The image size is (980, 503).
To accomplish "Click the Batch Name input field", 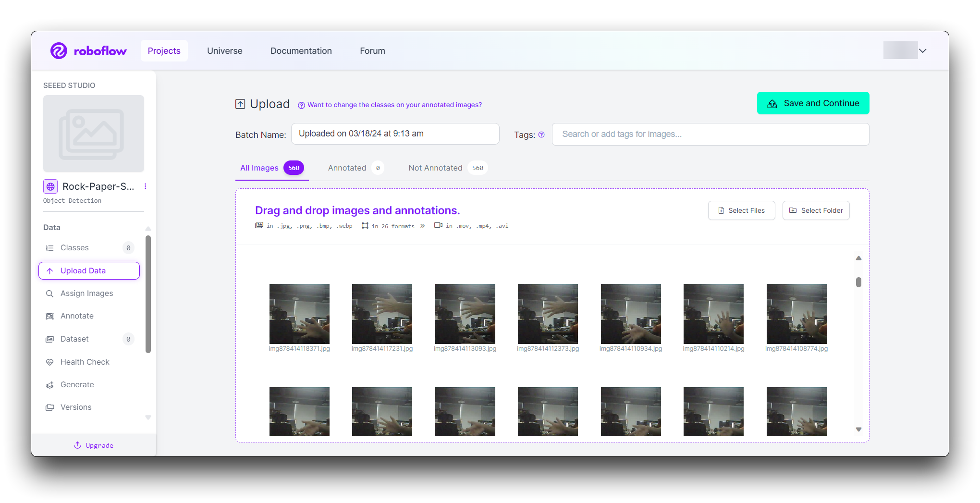I will (x=395, y=134).
